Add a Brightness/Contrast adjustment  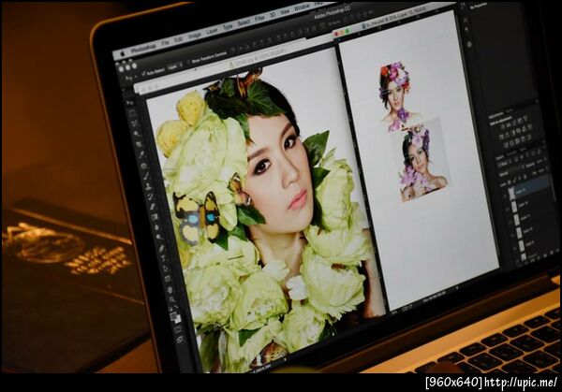point(502,126)
